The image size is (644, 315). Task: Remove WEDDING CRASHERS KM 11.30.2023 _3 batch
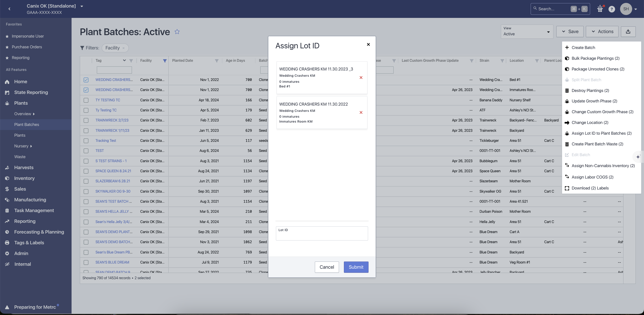click(361, 78)
